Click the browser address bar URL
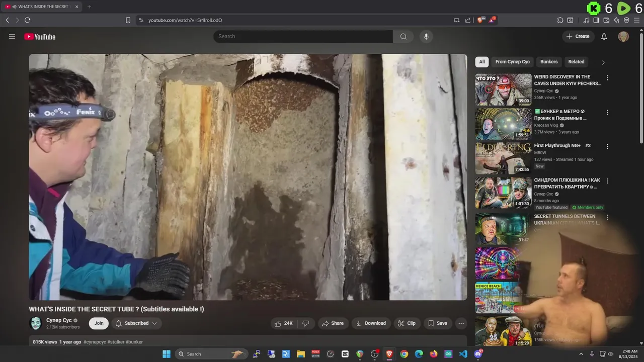 185,20
